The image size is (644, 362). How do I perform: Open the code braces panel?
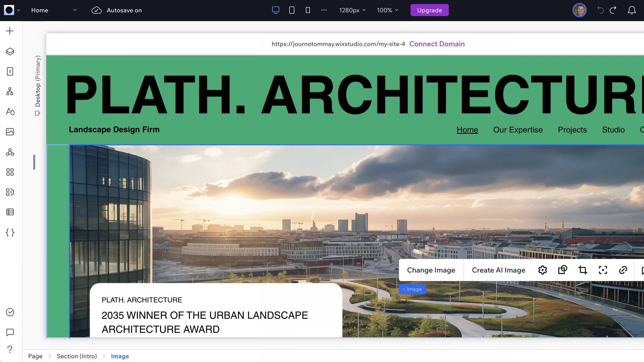click(10, 233)
